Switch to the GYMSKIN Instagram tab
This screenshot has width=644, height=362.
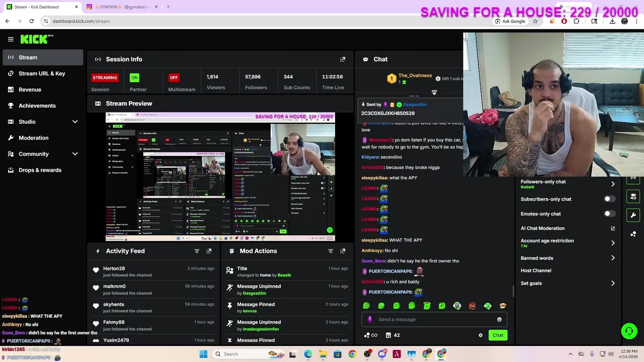[122, 7]
